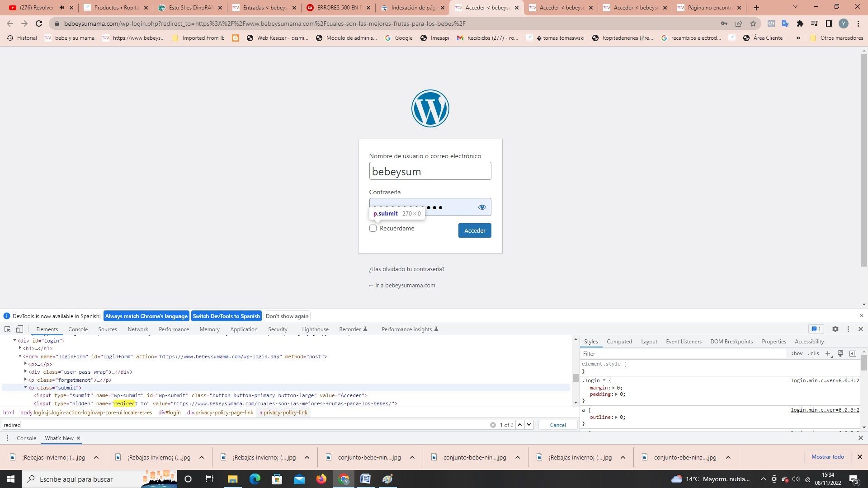The width and height of the screenshot is (868, 488).
Task: Reload the page with the refresh icon
Action: pyautogui.click(x=39, y=23)
